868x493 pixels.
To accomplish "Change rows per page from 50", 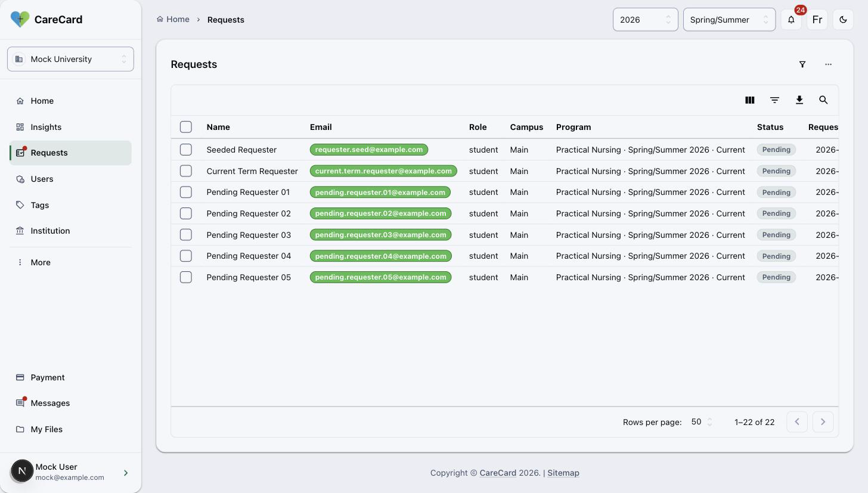I will click(702, 422).
